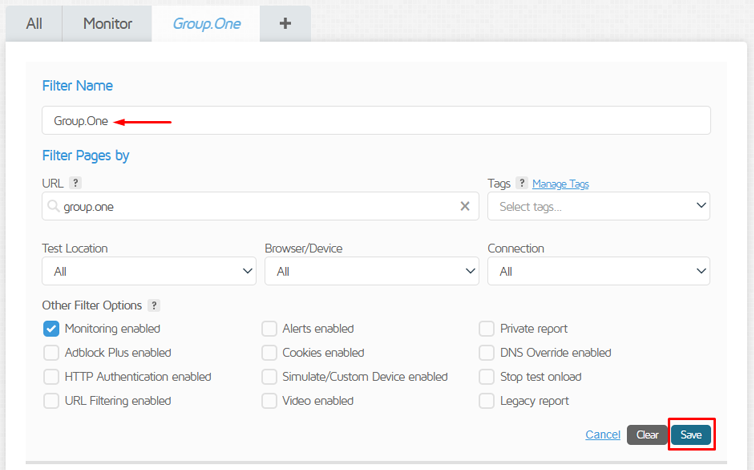This screenshot has height=470, width=754.
Task: Open the Connection dropdown
Action: point(598,271)
